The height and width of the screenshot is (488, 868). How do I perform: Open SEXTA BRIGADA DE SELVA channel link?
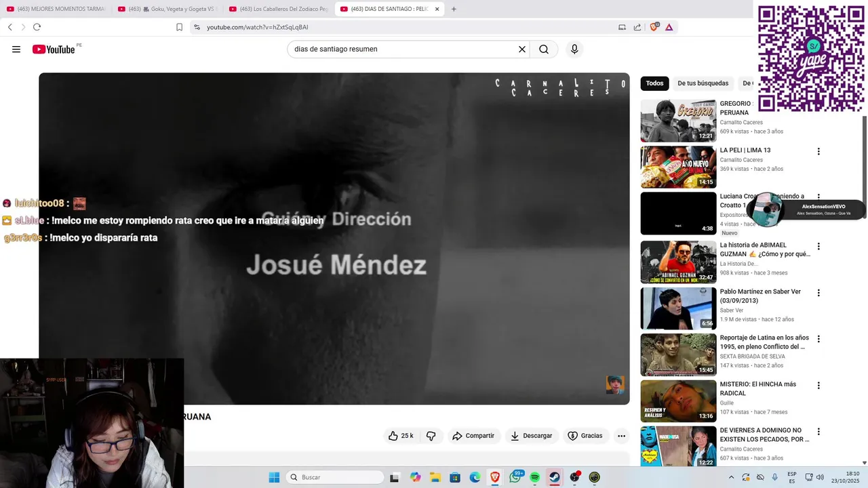click(759, 357)
